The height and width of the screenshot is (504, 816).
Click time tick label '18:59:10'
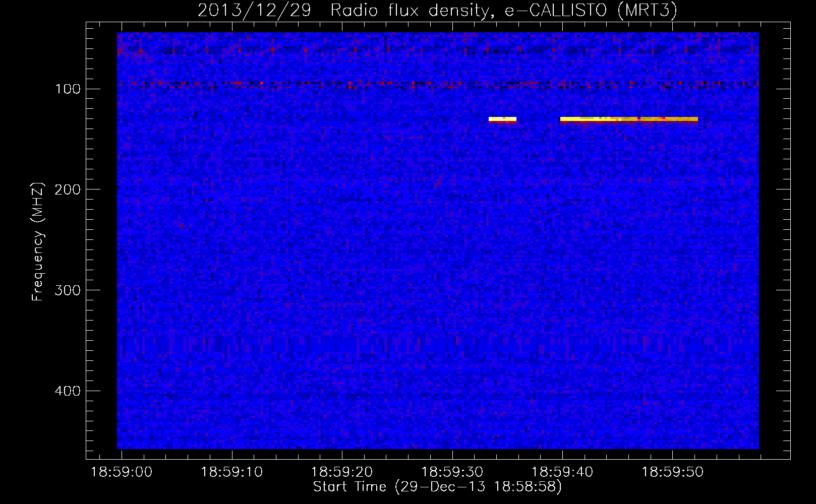232,472
